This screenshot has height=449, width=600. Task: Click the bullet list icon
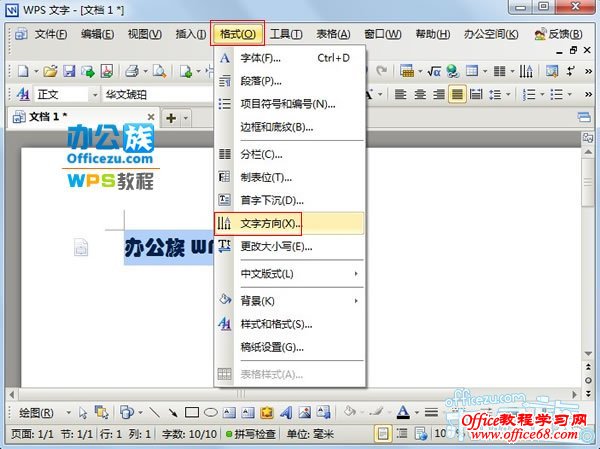556,94
